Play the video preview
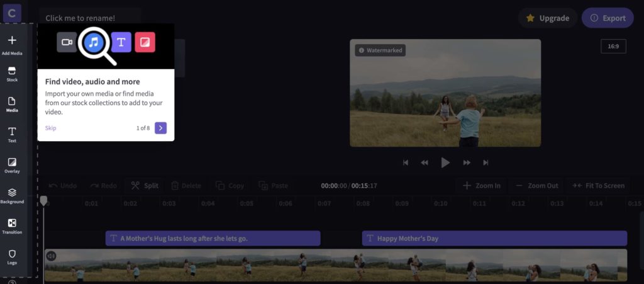 445,162
